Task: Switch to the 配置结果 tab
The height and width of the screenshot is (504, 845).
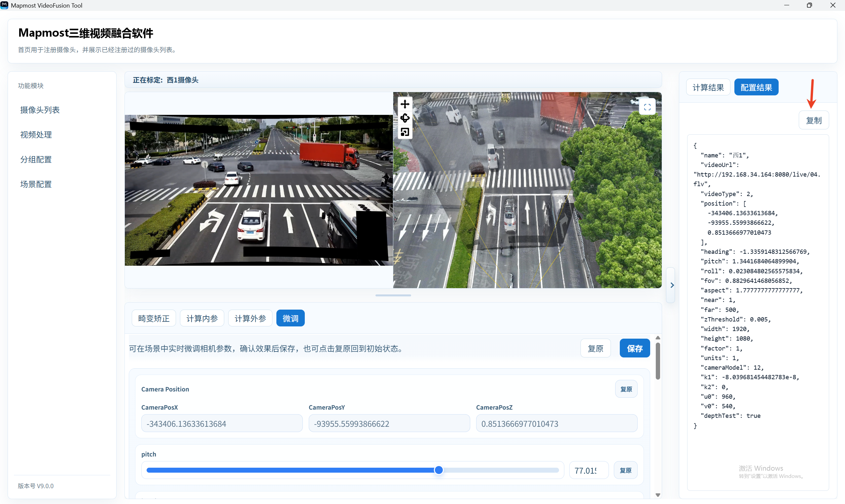Action: (x=756, y=87)
